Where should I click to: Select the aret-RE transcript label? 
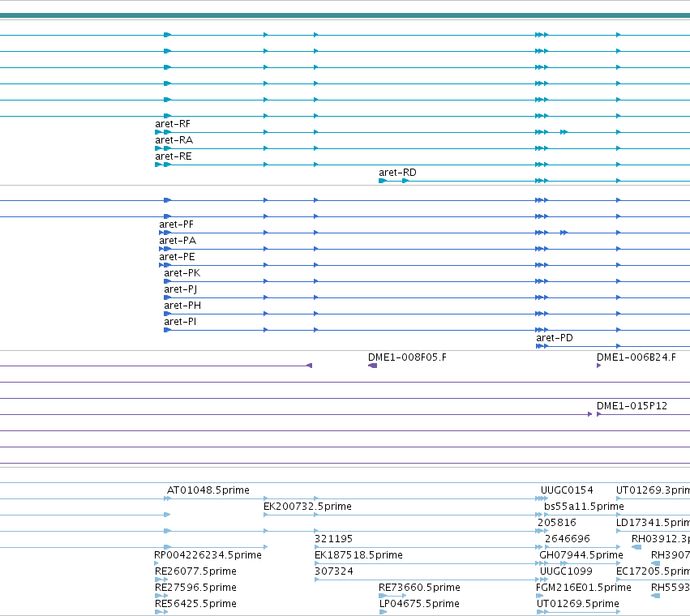[x=173, y=156]
